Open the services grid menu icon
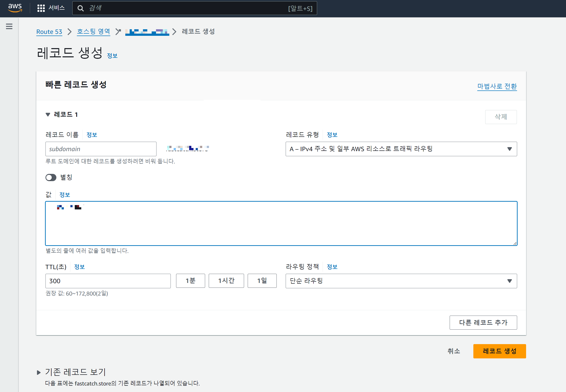This screenshot has height=392, width=566. 41,8
